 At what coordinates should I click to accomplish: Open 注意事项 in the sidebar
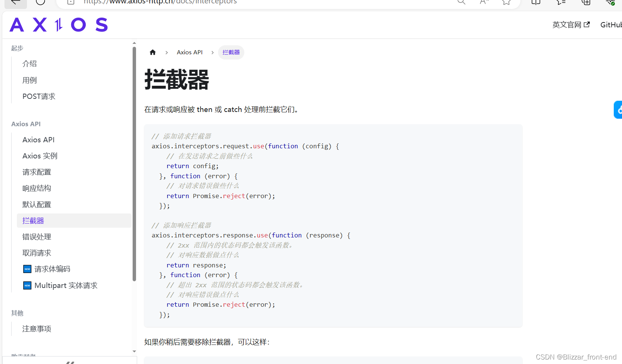point(37,329)
